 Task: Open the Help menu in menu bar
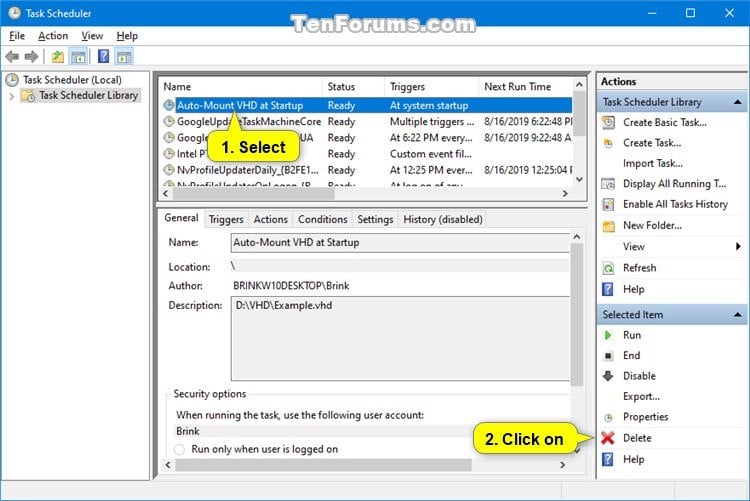tap(127, 36)
